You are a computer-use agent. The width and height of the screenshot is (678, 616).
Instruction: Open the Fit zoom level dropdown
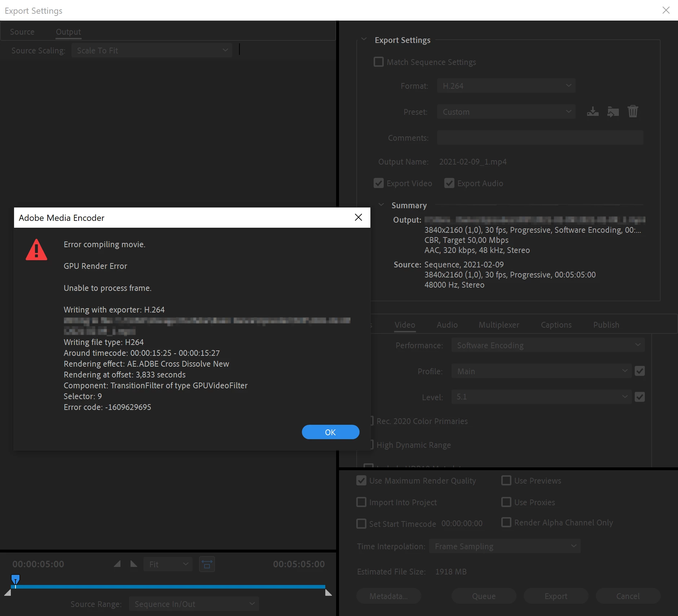pyautogui.click(x=168, y=564)
